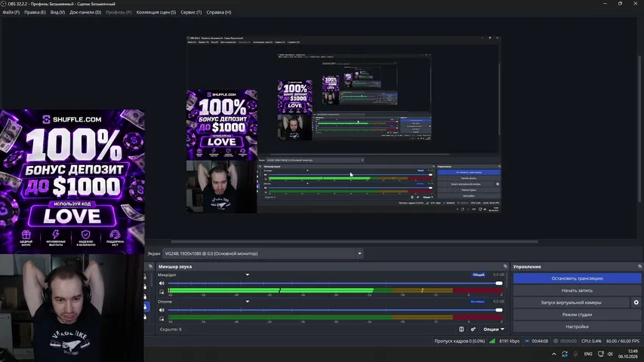This screenshot has height=362, width=644.
Task: Open the Док-панели menu
Action: coord(85,12)
